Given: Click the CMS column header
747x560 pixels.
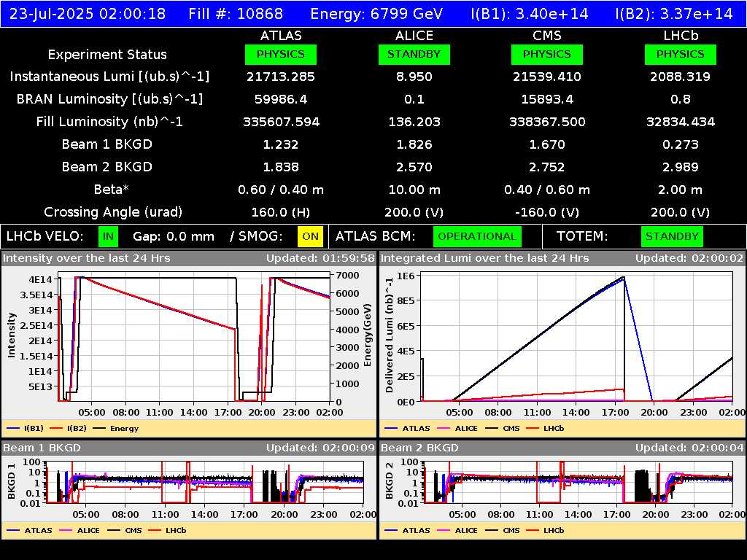Looking at the screenshot, I should pos(547,36).
